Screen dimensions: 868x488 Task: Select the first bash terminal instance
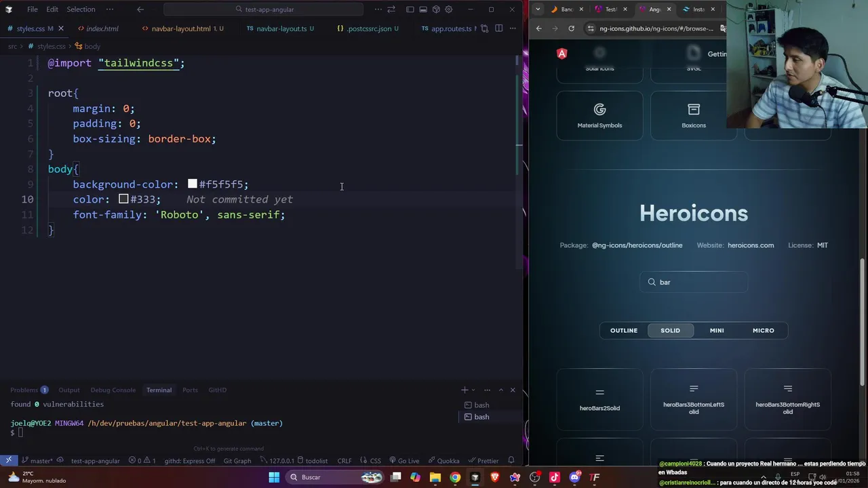pyautogui.click(x=491, y=405)
